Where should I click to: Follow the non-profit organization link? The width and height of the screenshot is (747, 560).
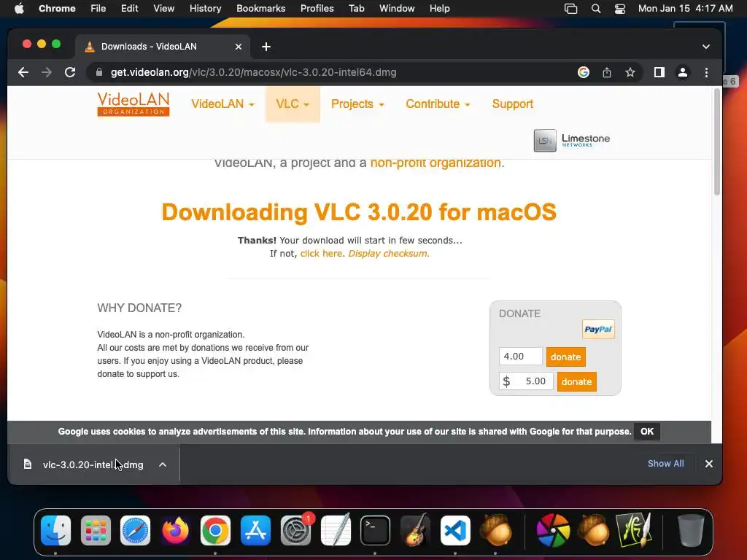[x=436, y=163]
